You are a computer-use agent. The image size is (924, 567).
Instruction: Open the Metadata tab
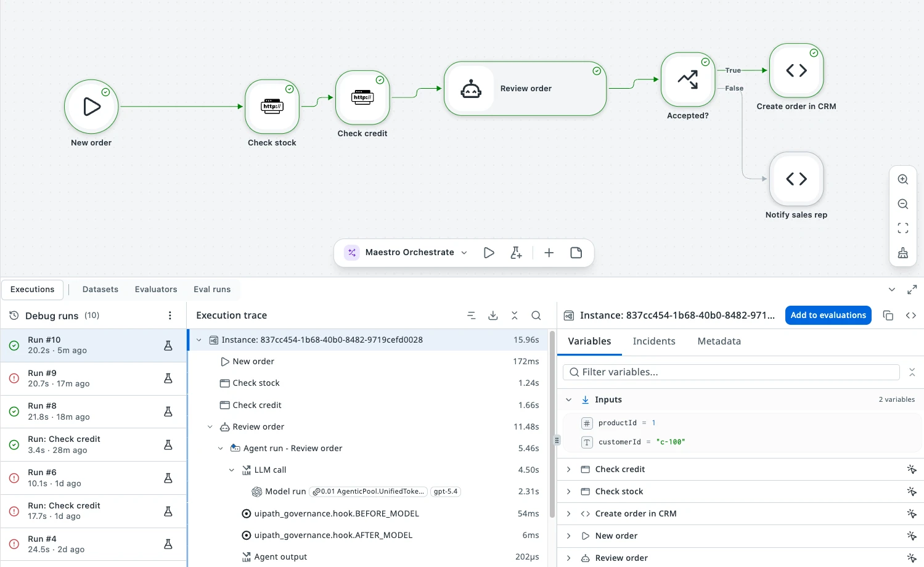click(719, 341)
